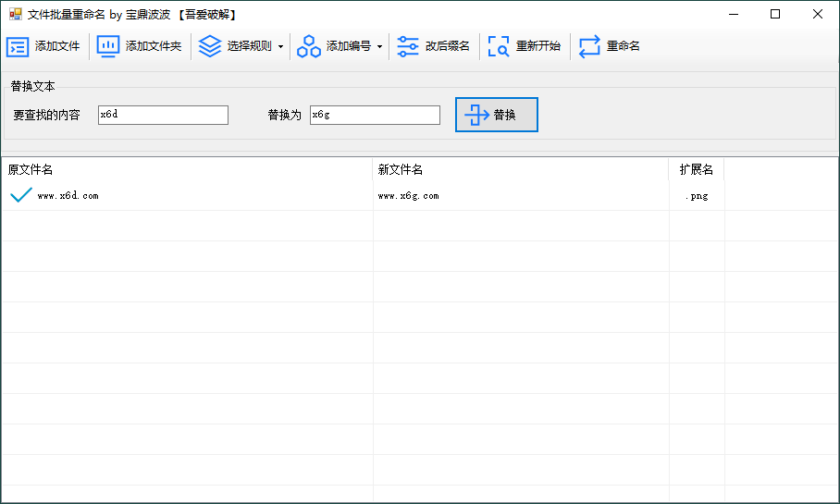This screenshot has height=504, width=840.
Task: Click the 要查找的内容 input field
Action: [x=163, y=115]
